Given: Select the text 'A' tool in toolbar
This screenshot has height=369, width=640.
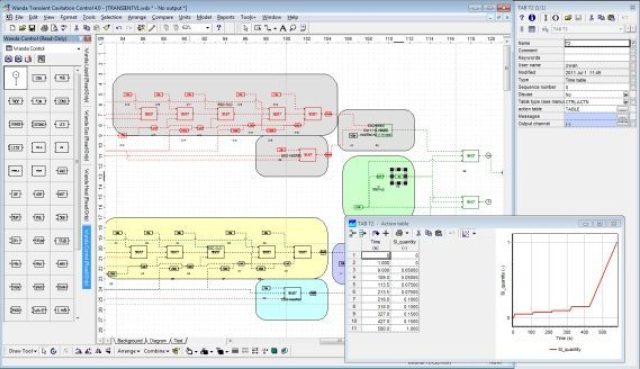Looking at the screenshot, I should coord(282,28).
